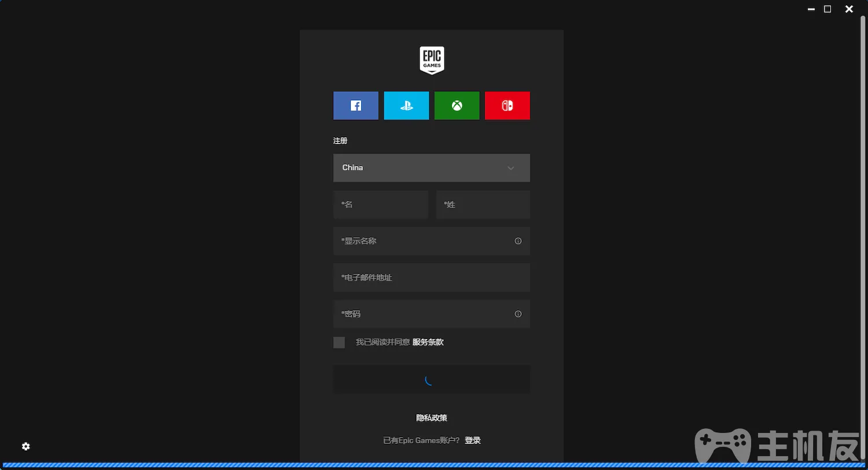This screenshot has height=470, width=868.
Task: Focus the email address (电子邮件地址) field
Action: (x=432, y=277)
